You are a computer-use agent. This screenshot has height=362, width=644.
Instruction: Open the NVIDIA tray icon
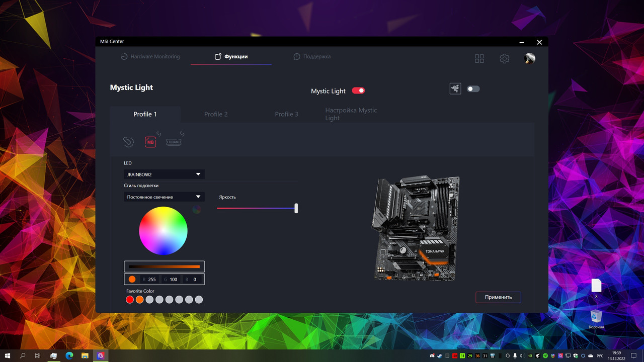point(530,356)
